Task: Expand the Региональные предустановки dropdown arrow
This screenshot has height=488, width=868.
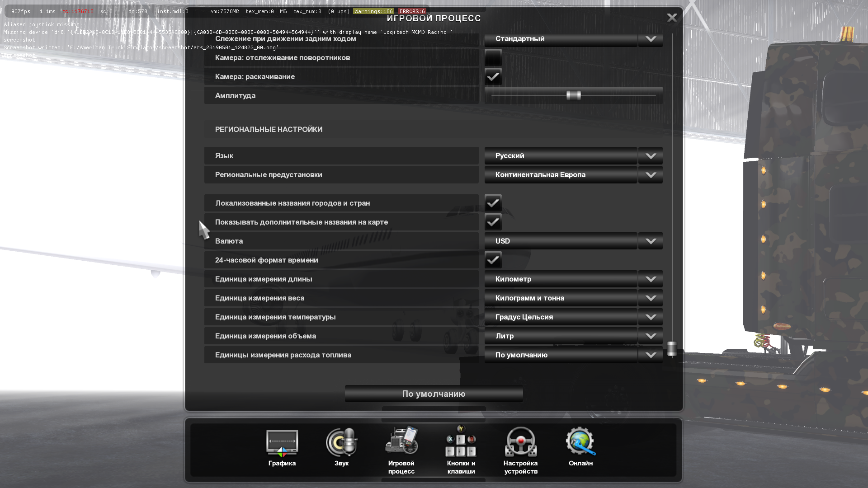Action: click(x=651, y=175)
